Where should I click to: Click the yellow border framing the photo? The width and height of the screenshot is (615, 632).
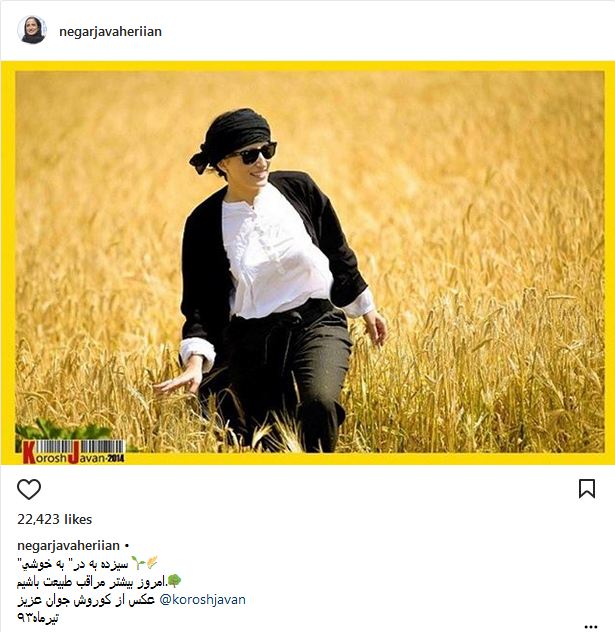(x=308, y=66)
